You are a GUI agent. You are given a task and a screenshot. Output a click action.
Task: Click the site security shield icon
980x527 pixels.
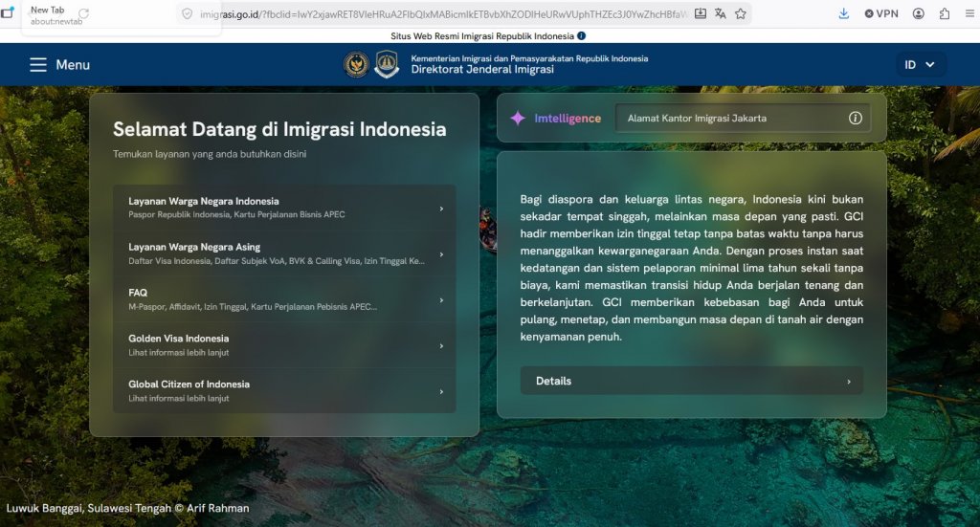(x=188, y=13)
